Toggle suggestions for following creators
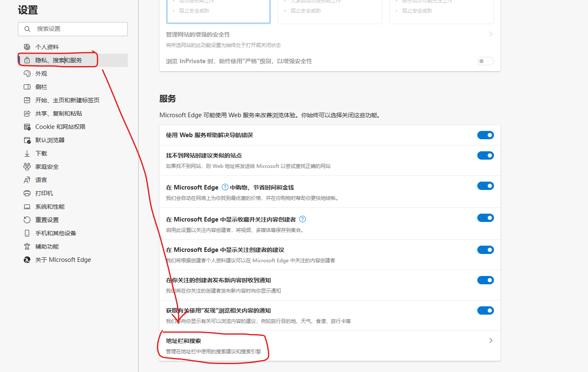The height and width of the screenshot is (372, 588). [x=485, y=250]
